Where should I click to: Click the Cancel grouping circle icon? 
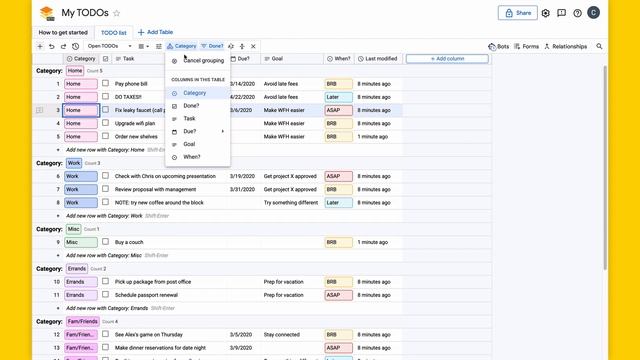click(174, 61)
